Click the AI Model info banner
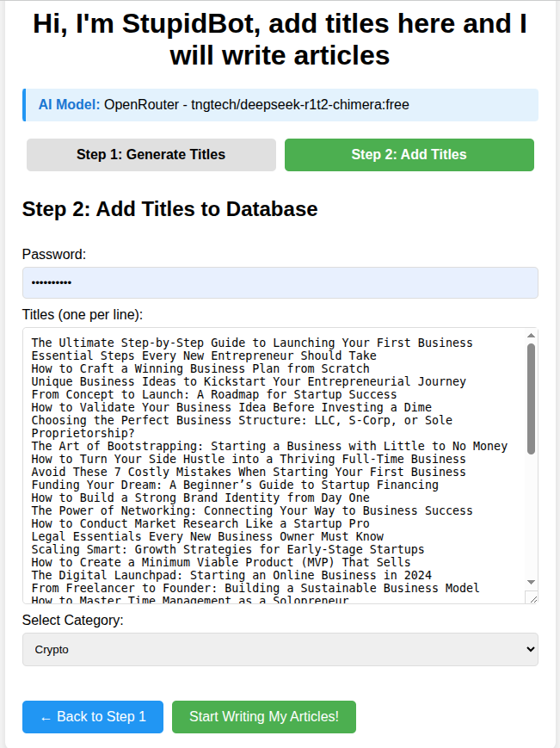The image size is (560, 748). point(280,105)
